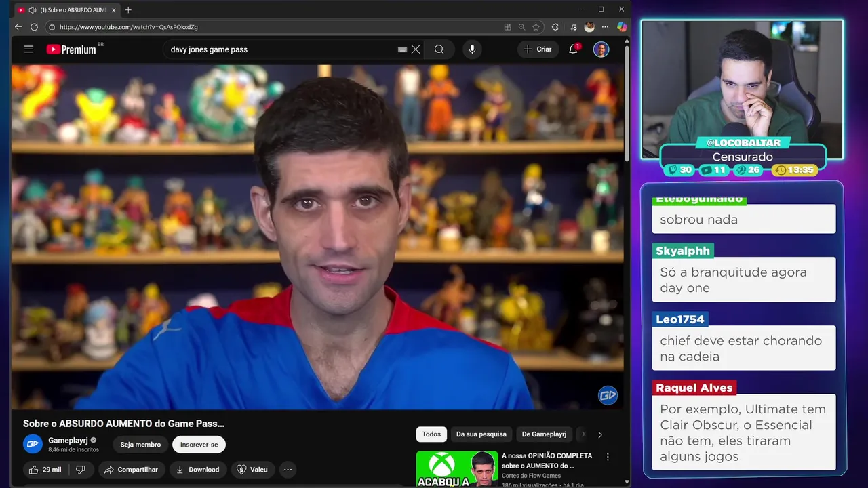This screenshot has width=868, height=488.
Task: Click the sobrou nada chat message
Action: tap(743, 219)
